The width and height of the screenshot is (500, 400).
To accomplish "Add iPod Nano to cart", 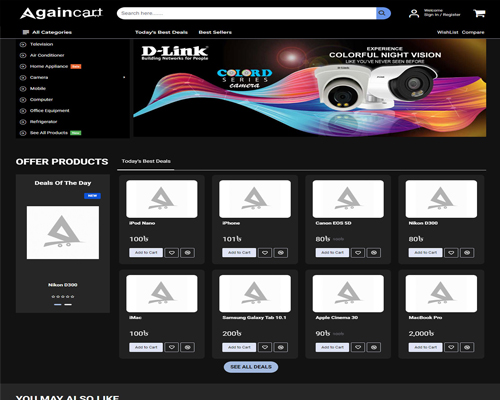I will tap(146, 253).
